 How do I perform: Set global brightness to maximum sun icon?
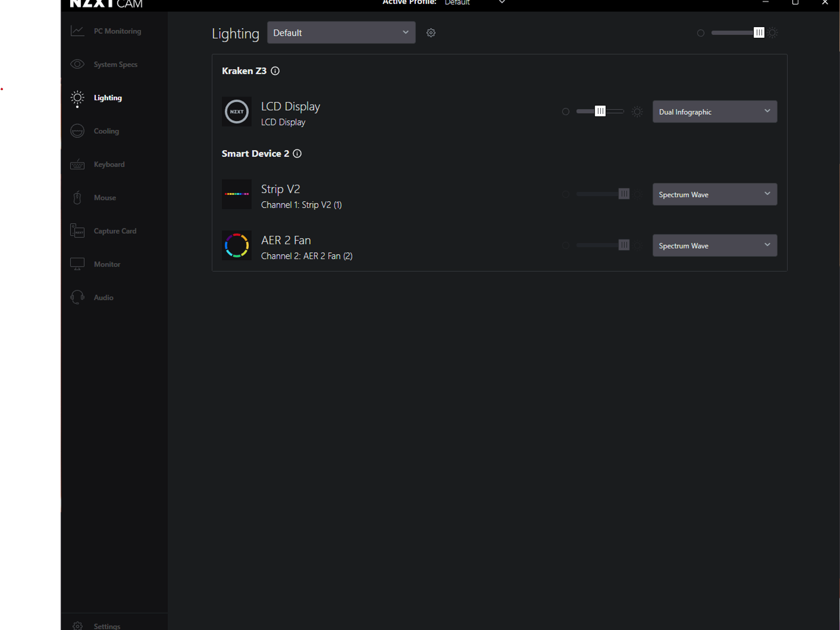[773, 33]
